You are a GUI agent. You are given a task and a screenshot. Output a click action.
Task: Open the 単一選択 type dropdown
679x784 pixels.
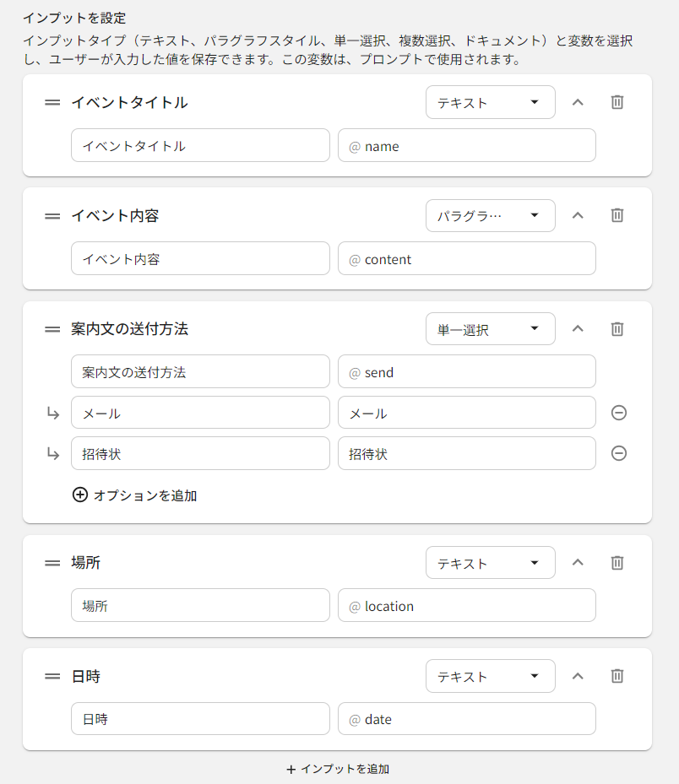[x=490, y=329]
